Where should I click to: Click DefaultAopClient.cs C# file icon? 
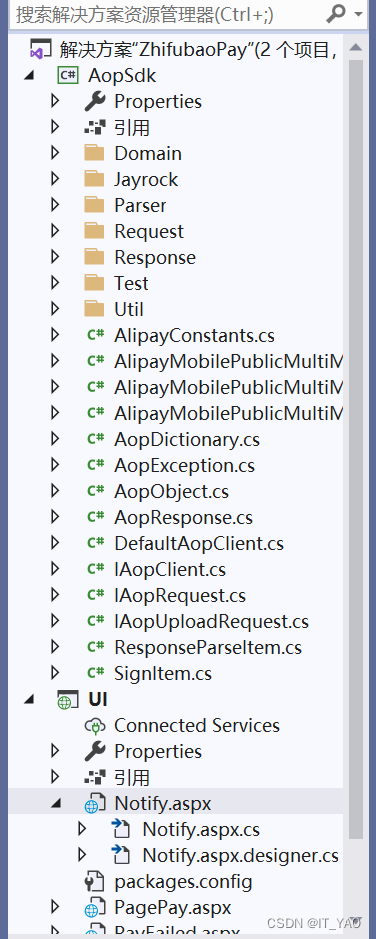[x=95, y=543]
